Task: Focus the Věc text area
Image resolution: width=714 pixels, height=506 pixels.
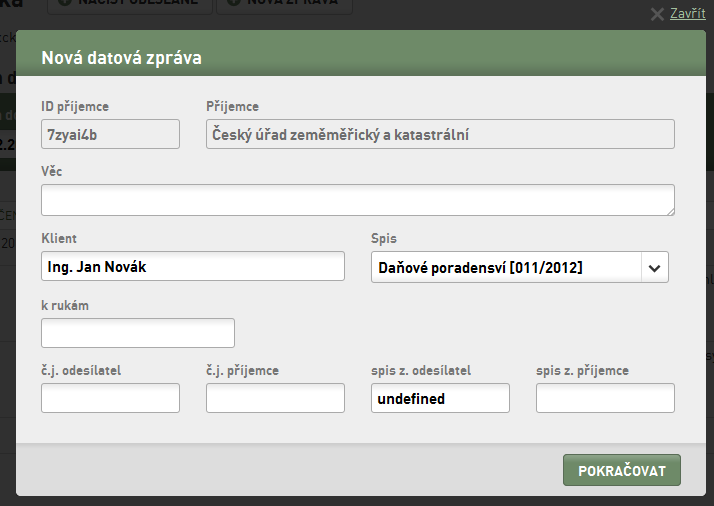Action: (358, 200)
